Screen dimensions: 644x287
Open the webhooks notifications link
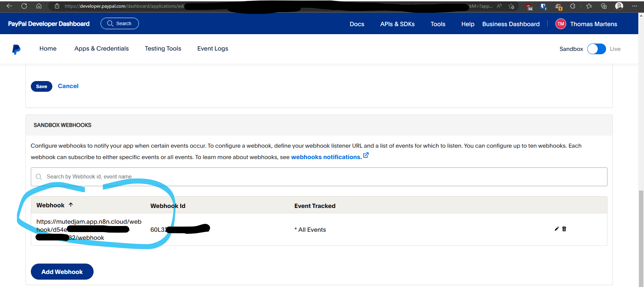coord(329,157)
